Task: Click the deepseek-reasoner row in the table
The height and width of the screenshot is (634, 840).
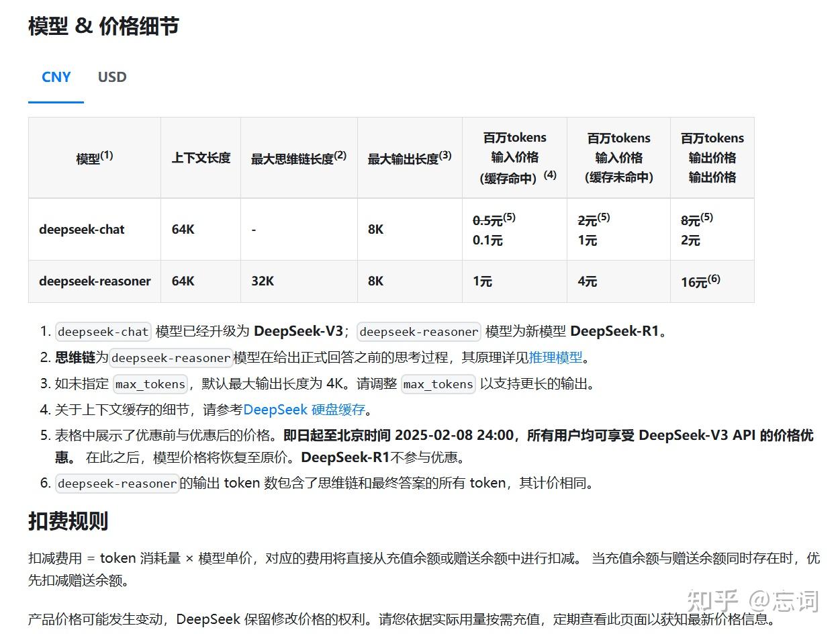Action: (x=95, y=281)
